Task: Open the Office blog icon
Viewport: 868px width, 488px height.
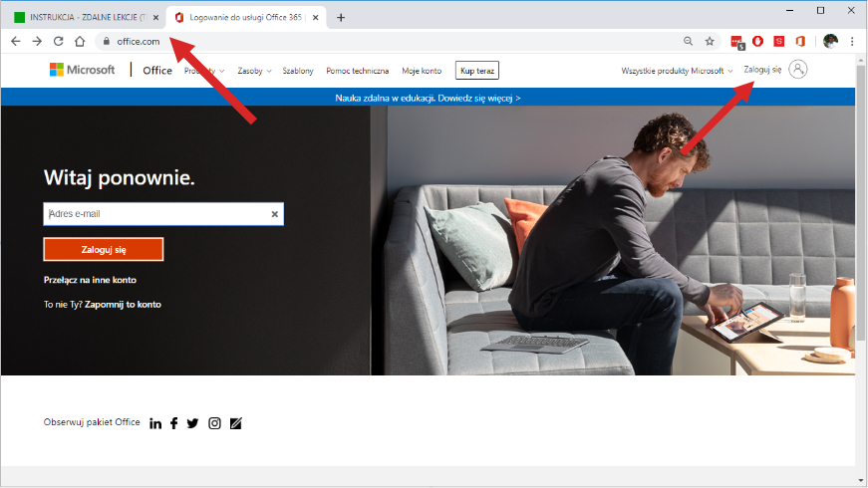Action: [x=236, y=423]
